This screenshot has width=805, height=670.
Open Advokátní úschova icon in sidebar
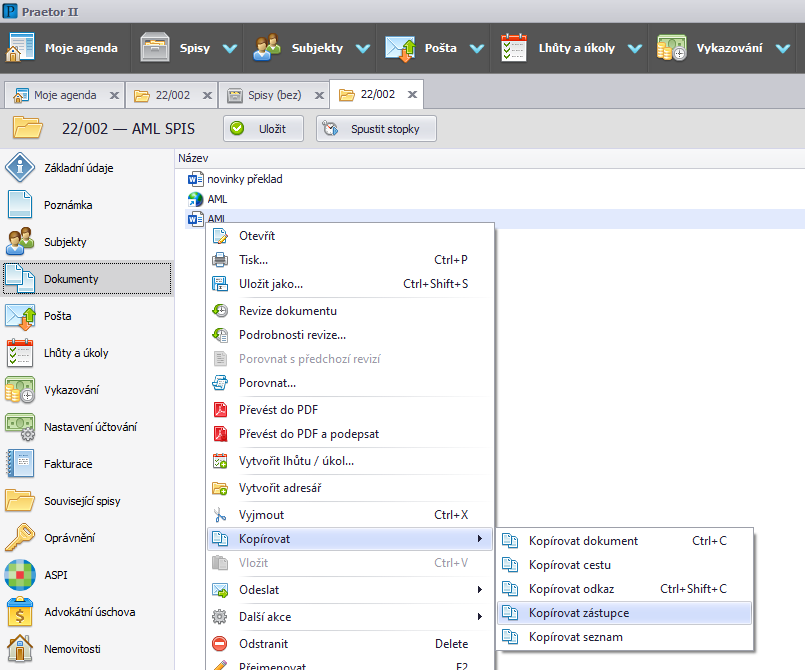[21, 612]
